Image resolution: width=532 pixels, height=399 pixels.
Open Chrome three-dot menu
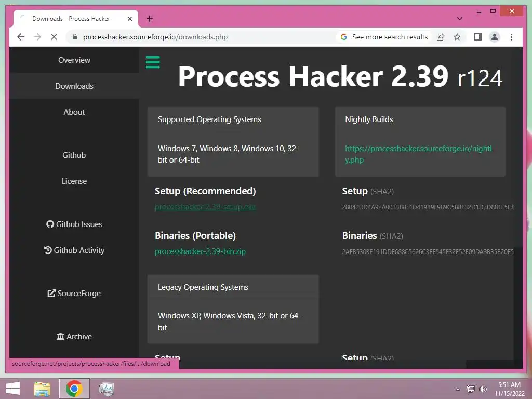click(x=511, y=37)
